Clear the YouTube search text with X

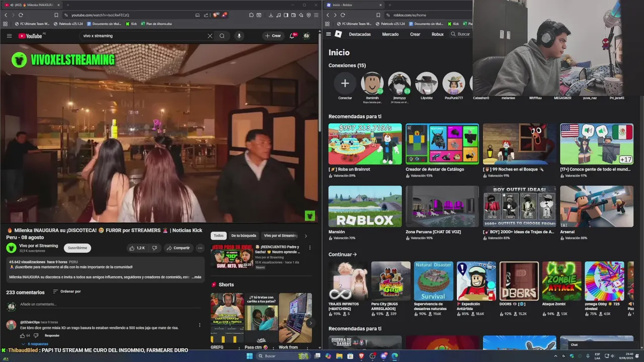(210, 36)
